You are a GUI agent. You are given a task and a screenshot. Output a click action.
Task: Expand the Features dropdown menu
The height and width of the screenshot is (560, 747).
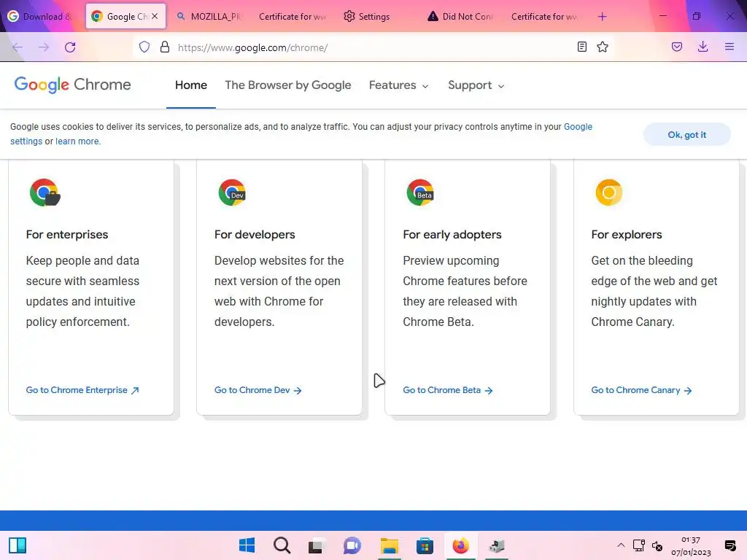click(x=399, y=85)
